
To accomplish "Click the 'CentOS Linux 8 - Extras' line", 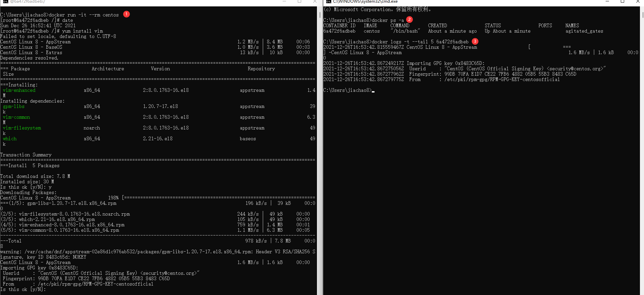I will coord(31,52).
